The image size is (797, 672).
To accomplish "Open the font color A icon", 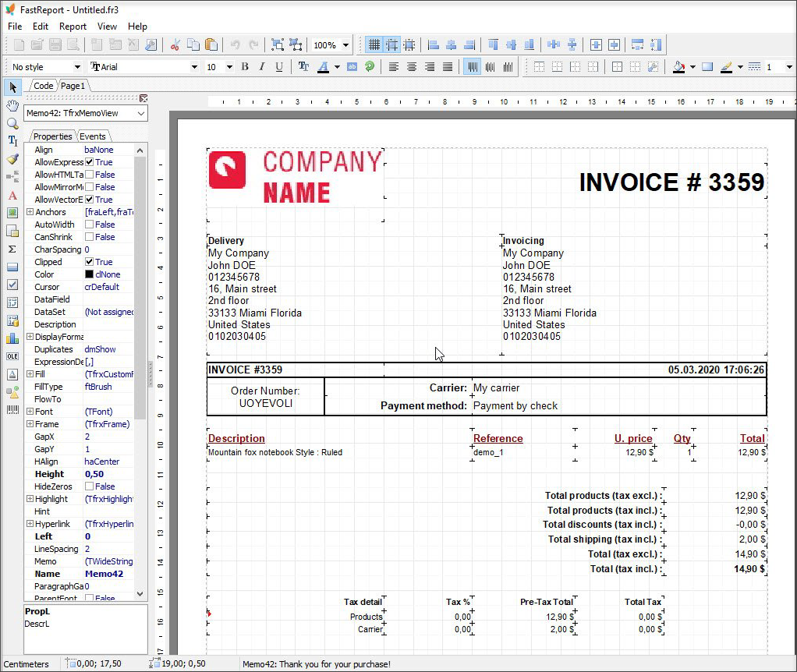I will pos(324,66).
